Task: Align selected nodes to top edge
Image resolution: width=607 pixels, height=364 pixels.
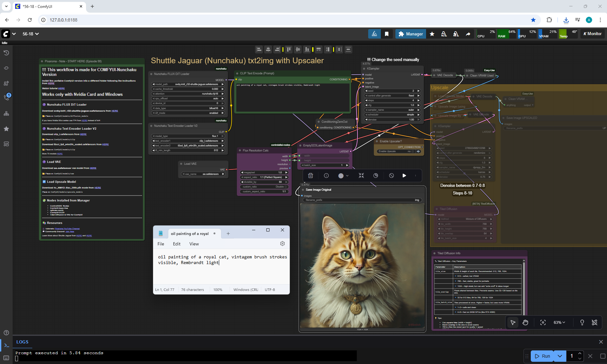Action: click(x=288, y=49)
